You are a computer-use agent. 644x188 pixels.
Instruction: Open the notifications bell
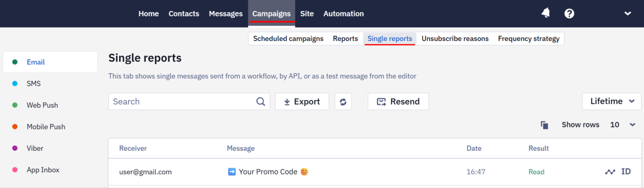545,13
